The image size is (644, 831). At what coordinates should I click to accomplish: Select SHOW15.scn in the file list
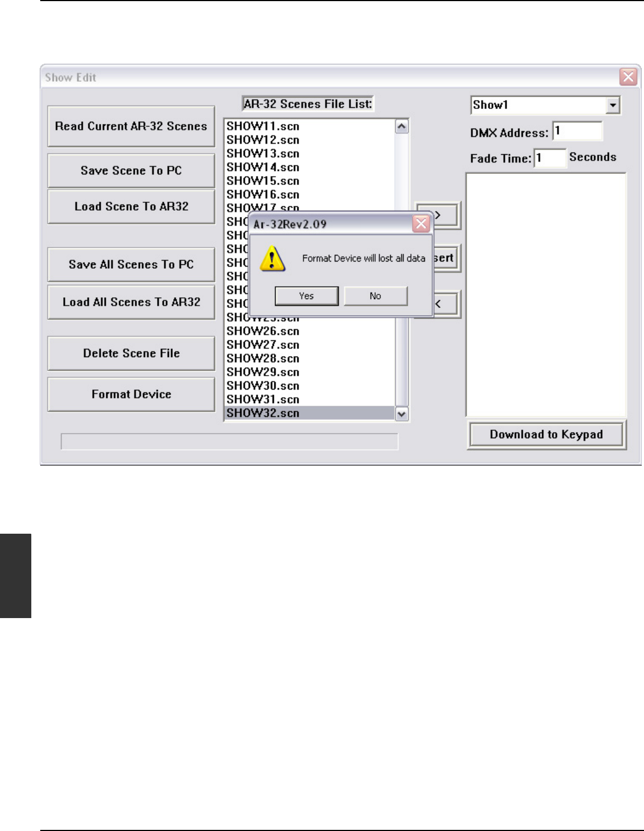click(x=310, y=181)
